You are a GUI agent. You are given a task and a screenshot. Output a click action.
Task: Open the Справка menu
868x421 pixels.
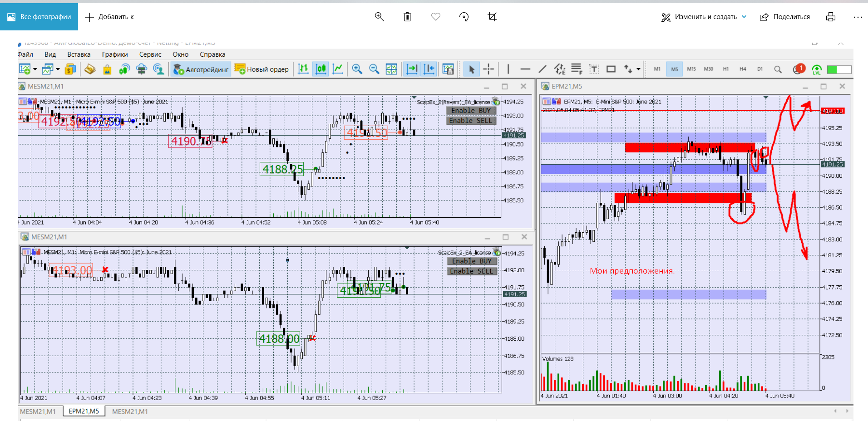[212, 54]
